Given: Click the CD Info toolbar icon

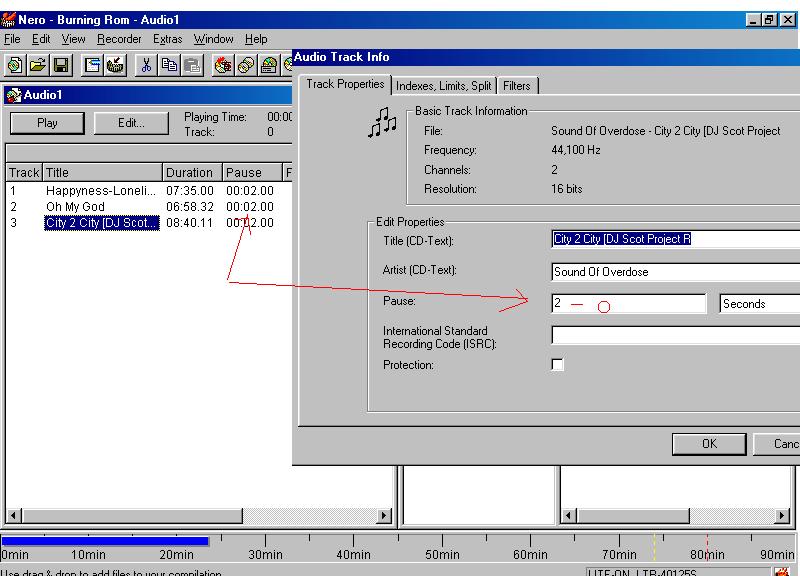Looking at the screenshot, I should [x=269, y=65].
